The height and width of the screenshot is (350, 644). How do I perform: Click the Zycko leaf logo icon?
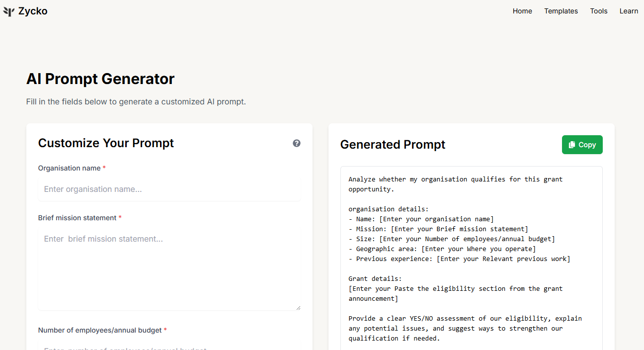tap(8, 11)
